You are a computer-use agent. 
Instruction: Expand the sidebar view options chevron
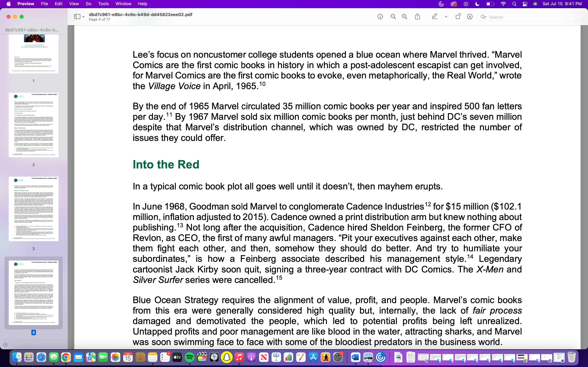(x=83, y=17)
